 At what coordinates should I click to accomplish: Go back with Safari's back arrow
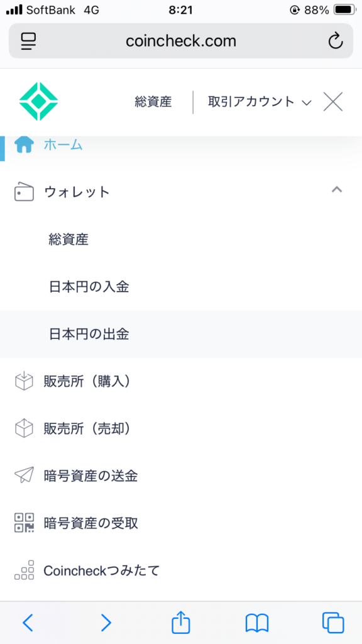[x=28, y=623]
